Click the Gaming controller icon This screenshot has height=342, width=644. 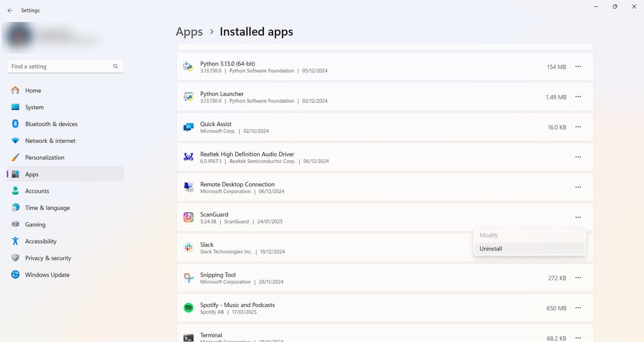16,225
